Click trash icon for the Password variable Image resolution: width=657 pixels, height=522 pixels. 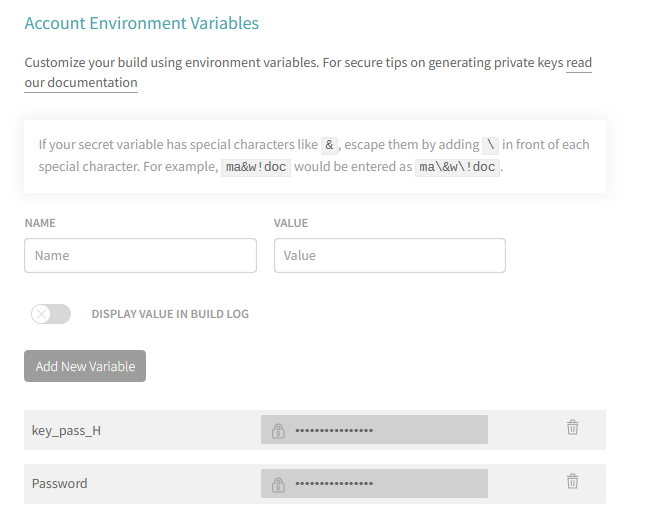coord(572,481)
